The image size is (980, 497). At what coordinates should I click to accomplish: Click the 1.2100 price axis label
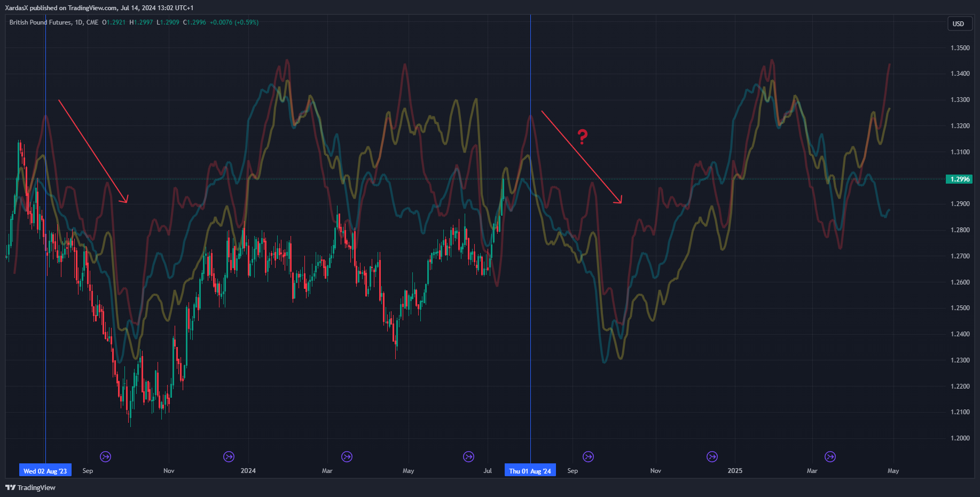click(x=960, y=412)
